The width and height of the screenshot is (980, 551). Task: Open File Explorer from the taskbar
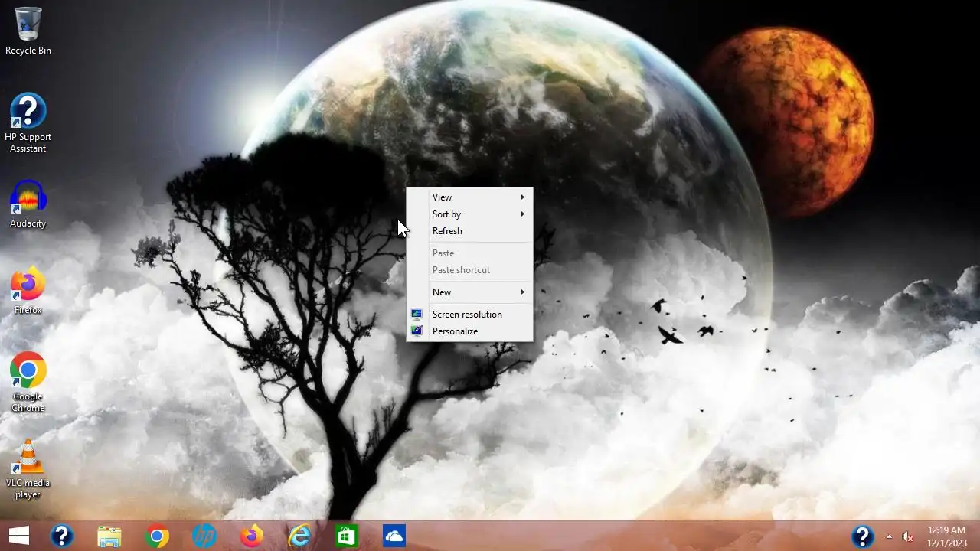coord(109,536)
